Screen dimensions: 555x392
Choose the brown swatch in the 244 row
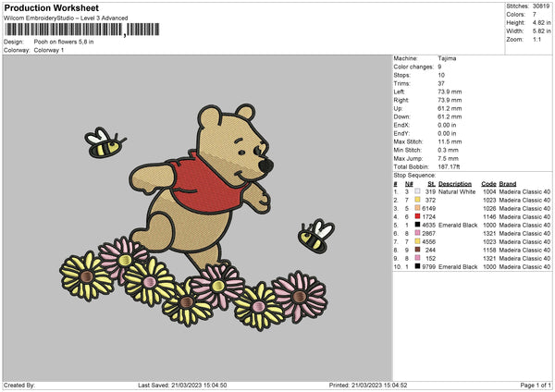(417, 250)
